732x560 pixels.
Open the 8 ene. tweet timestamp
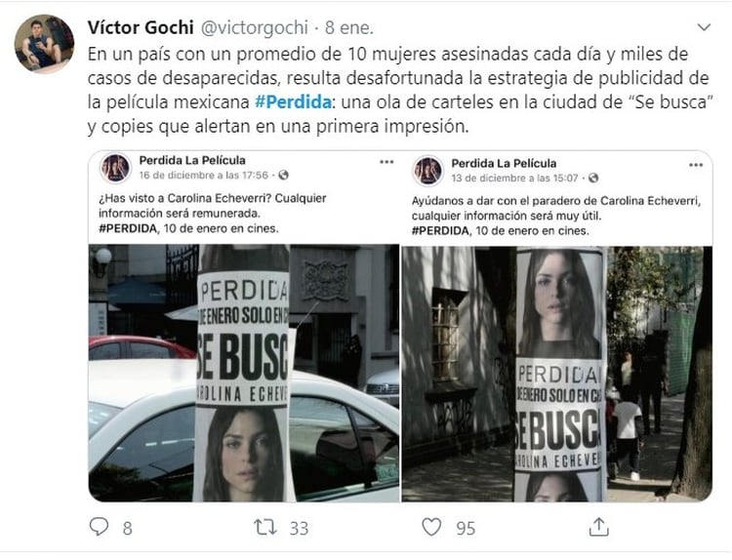(349, 27)
